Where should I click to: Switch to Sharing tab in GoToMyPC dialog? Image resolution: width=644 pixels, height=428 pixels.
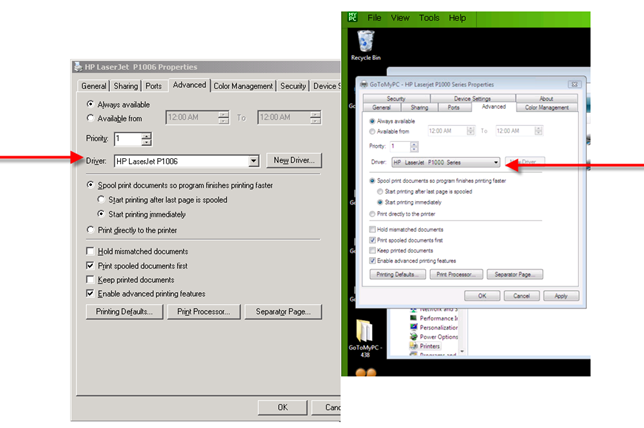coord(419,107)
